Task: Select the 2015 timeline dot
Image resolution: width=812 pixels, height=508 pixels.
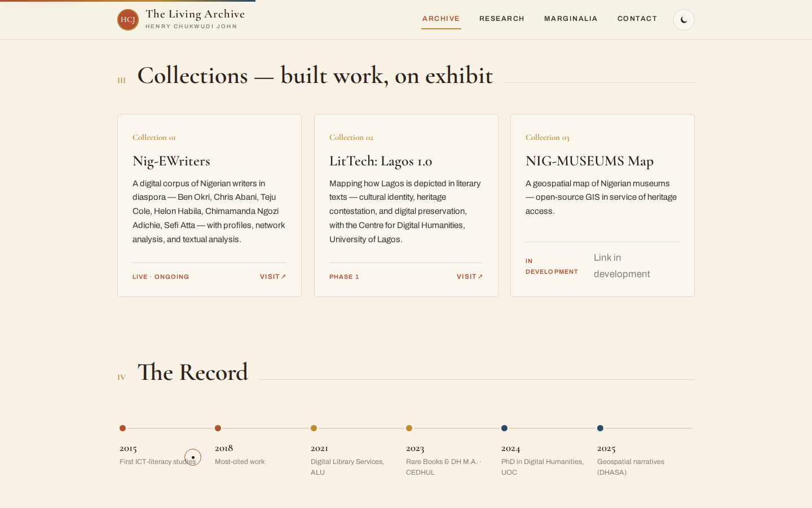Action: click(122, 428)
